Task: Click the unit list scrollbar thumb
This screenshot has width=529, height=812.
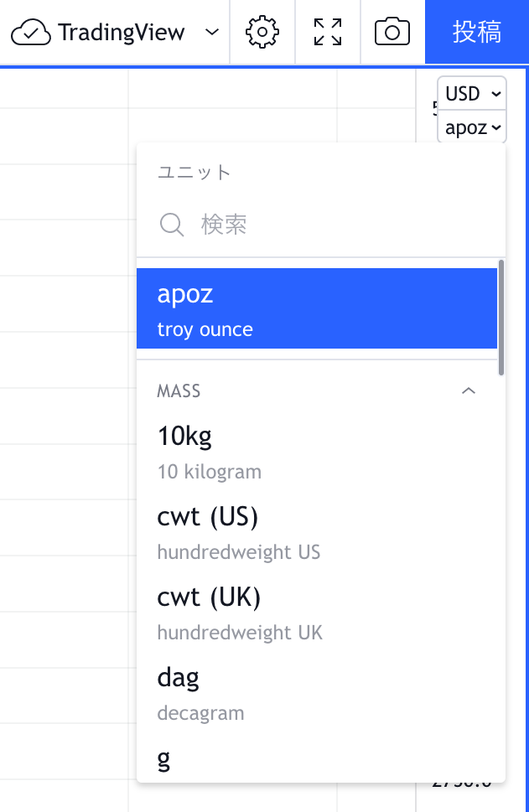Action: coord(501,317)
